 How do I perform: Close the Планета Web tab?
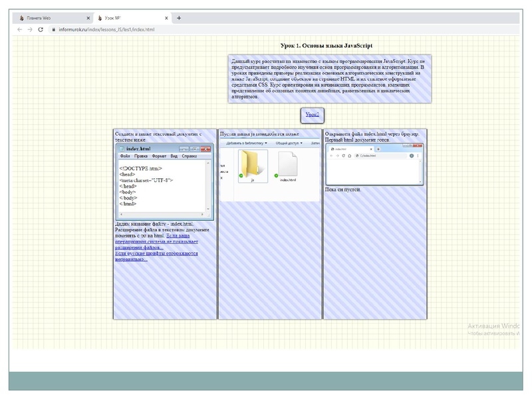(88, 18)
